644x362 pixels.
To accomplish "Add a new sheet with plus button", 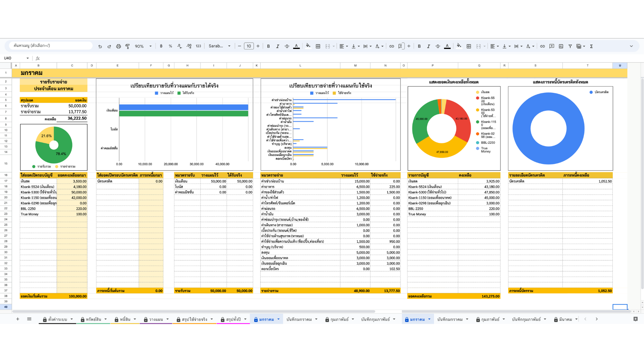I will click(18, 319).
